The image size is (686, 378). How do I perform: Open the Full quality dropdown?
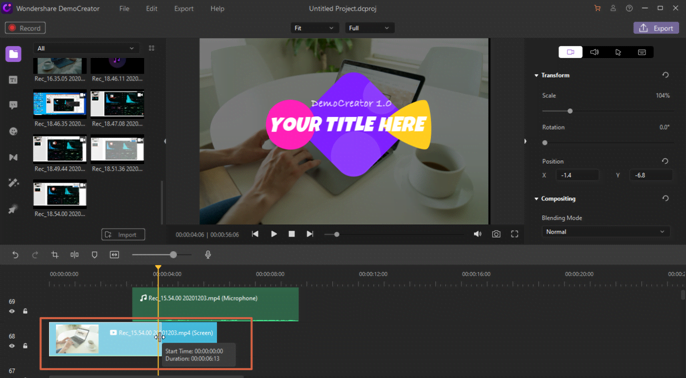click(370, 28)
